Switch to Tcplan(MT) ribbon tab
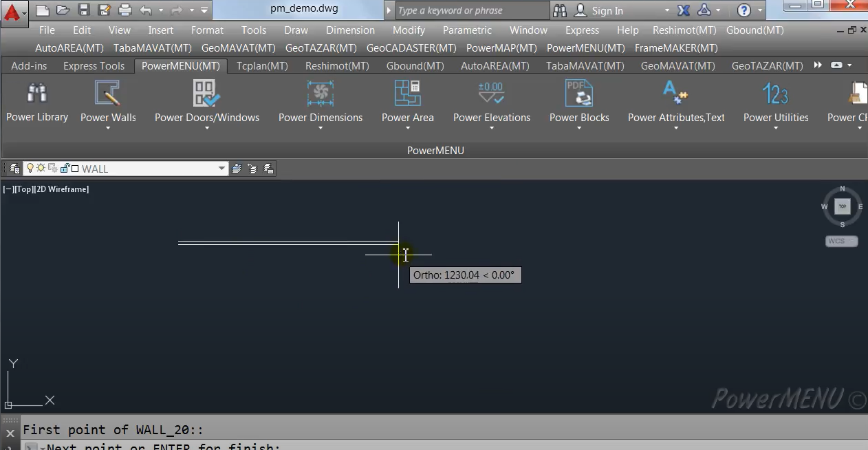Image resolution: width=868 pixels, height=450 pixels. click(262, 65)
